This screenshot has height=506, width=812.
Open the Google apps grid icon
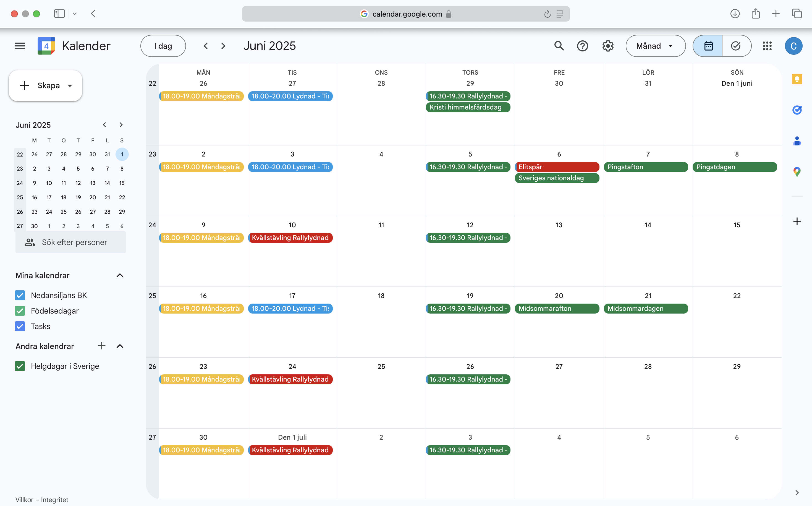click(767, 46)
